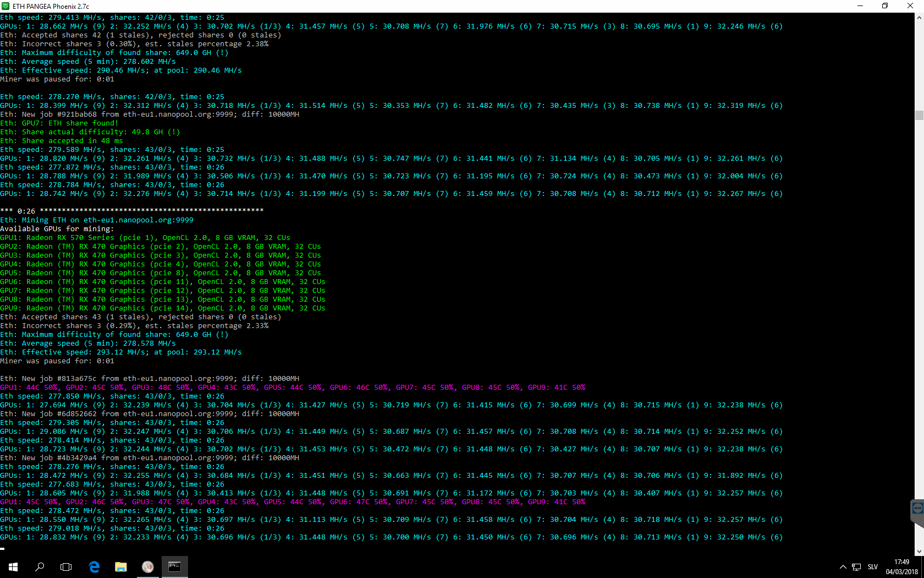Click temperature line starting 'GPU1: 44C 50%'
Viewport: 924px width, 578px height.
tap(293, 388)
